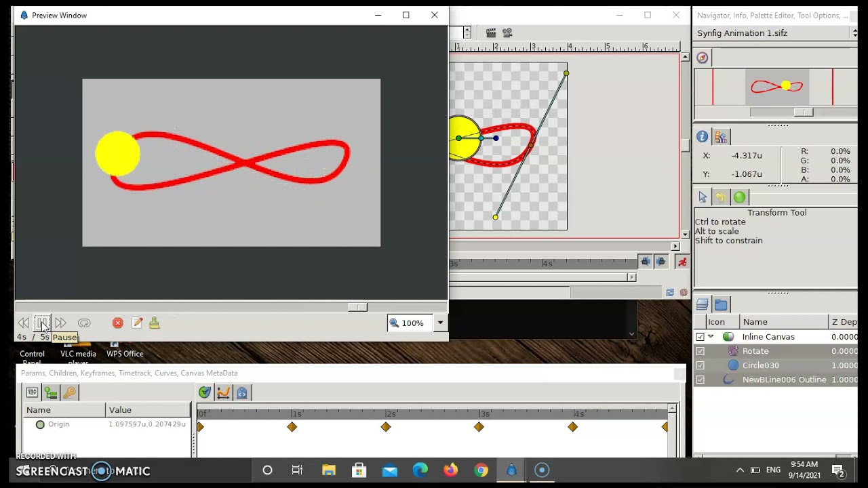Open File Explorer from the taskbar
This screenshot has height=488, width=868.
328,470
